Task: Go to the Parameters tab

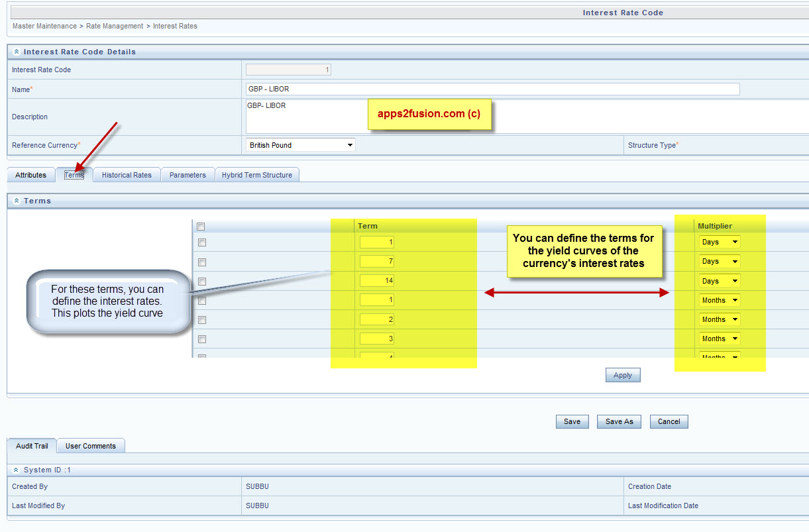Action: (x=188, y=175)
